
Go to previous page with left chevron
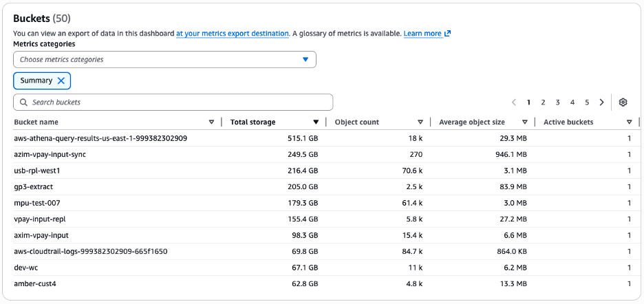[x=514, y=102]
